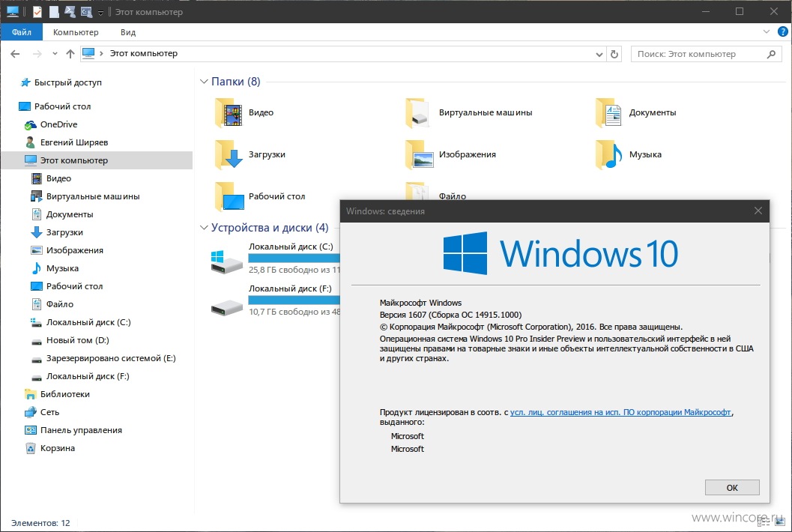The height and width of the screenshot is (532, 792).
Task: Switch to the Вид ribbon tab
Action: point(128,31)
